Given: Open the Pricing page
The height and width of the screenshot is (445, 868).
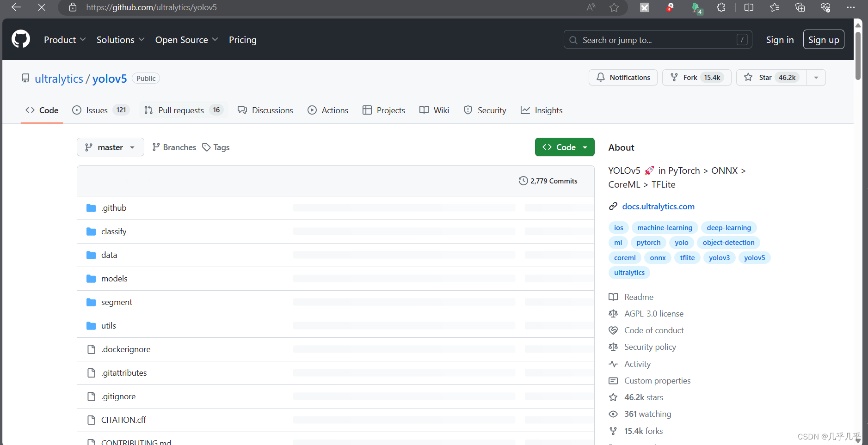Looking at the screenshot, I should pyautogui.click(x=243, y=40).
